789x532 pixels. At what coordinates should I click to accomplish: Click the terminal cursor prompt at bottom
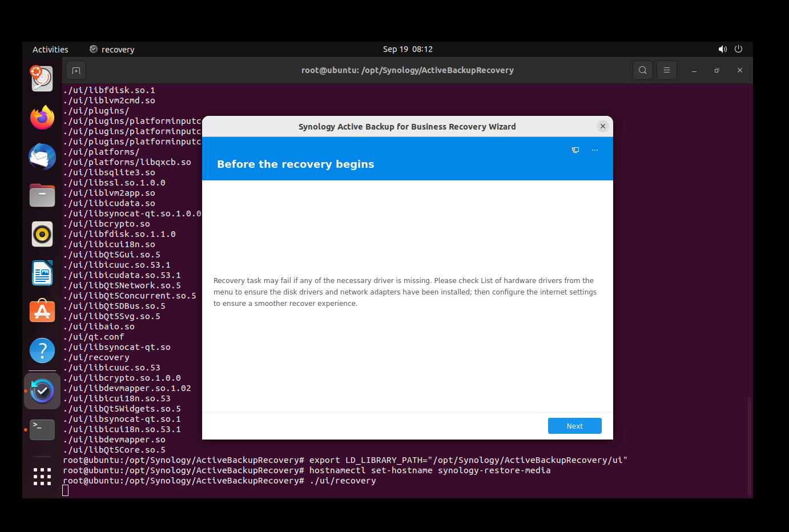pyautogui.click(x=66, y=491)
